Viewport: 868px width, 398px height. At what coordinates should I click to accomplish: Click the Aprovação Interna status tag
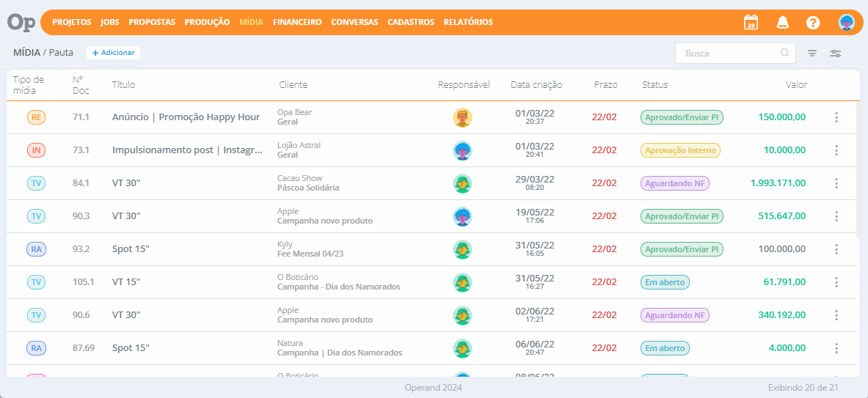click(680, 150)
